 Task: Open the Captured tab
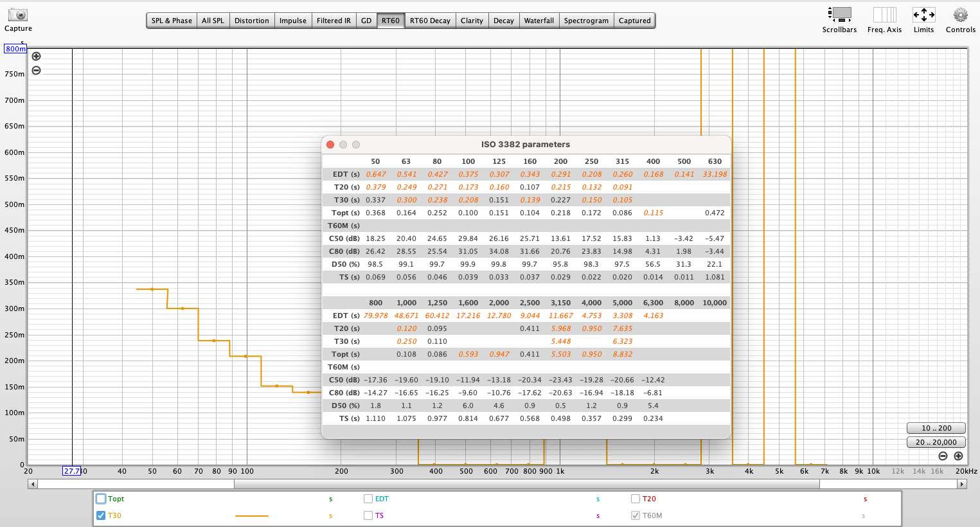pyautogui.click(x=635, y=21)
